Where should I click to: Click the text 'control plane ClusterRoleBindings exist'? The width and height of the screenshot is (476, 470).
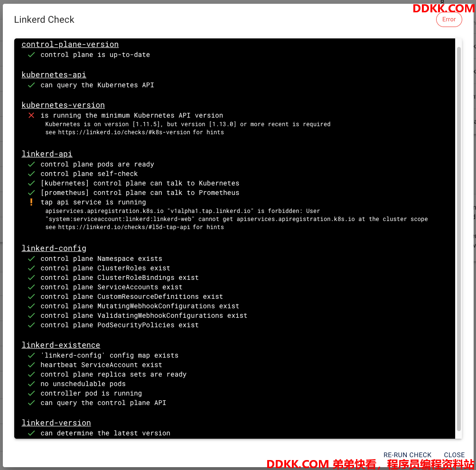120,277
